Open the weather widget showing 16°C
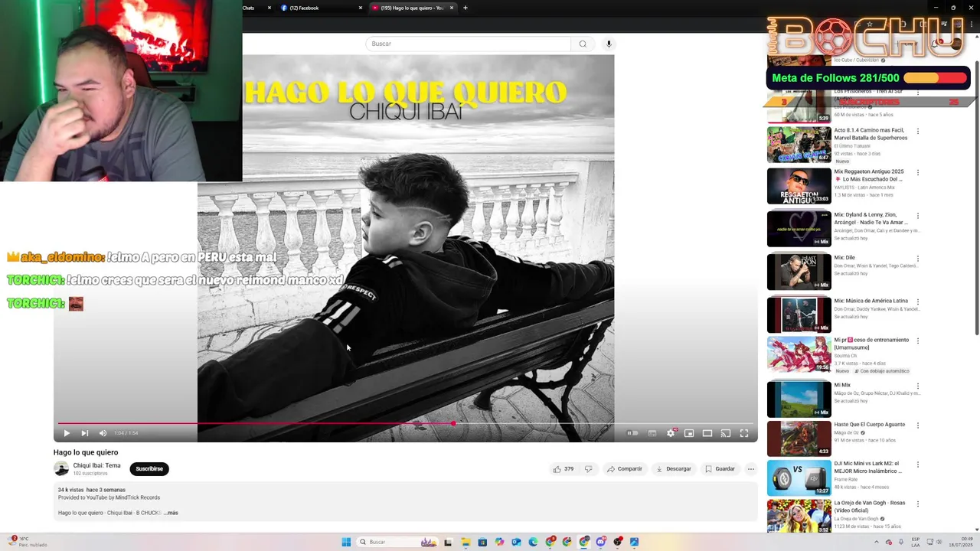The image size is (980, 551). coord(28,542)
